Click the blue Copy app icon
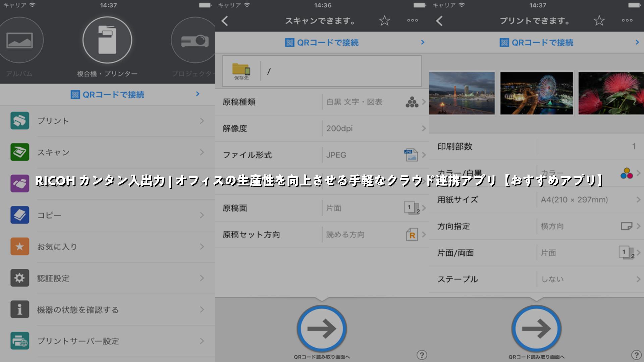644x362 pixels. click(x=19, y=215)
